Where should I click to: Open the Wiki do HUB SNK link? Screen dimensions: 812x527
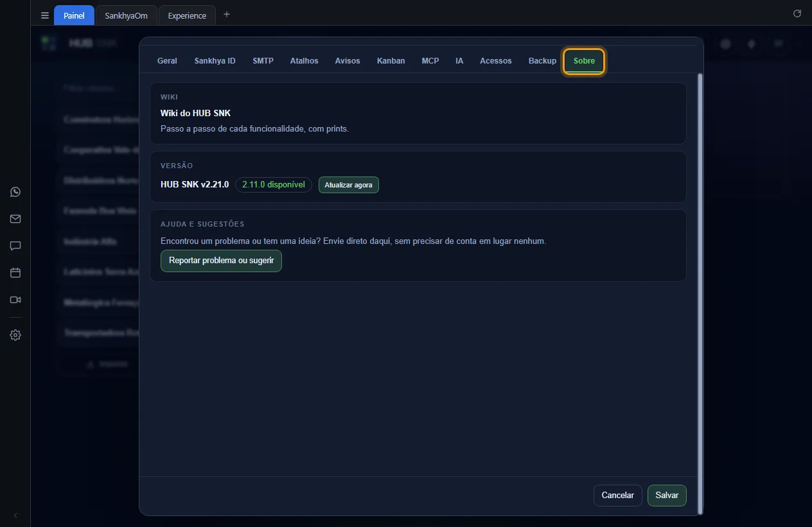pos(195,113)
